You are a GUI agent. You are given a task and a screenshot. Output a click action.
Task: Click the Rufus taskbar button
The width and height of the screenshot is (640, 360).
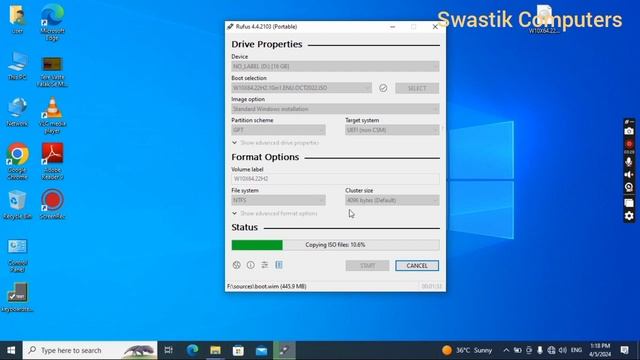pyautogui.click(x=284, y=350)
